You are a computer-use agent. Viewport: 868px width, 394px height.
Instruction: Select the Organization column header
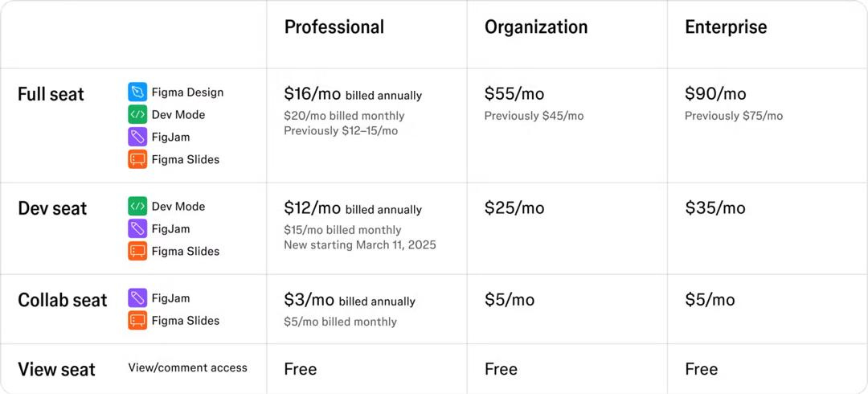[x=536, y=27]
